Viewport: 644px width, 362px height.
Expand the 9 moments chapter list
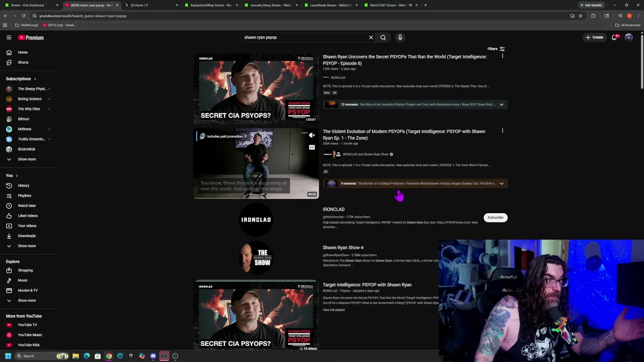coord(501,184)
